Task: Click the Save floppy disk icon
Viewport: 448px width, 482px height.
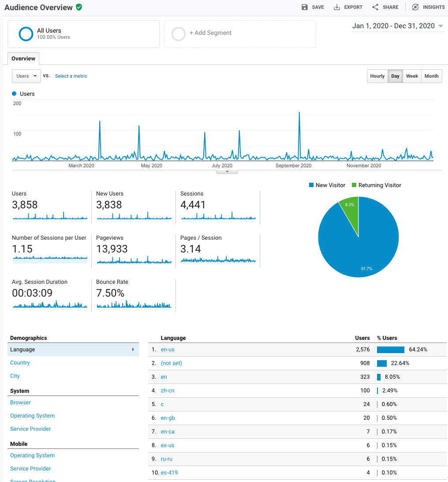Action: [x=304, y=7]
